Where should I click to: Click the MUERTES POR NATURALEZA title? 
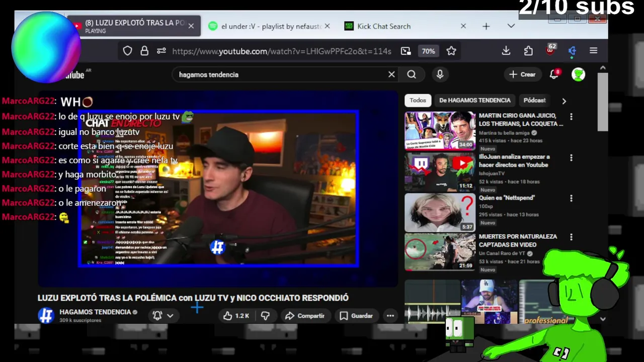click(518, 240)
